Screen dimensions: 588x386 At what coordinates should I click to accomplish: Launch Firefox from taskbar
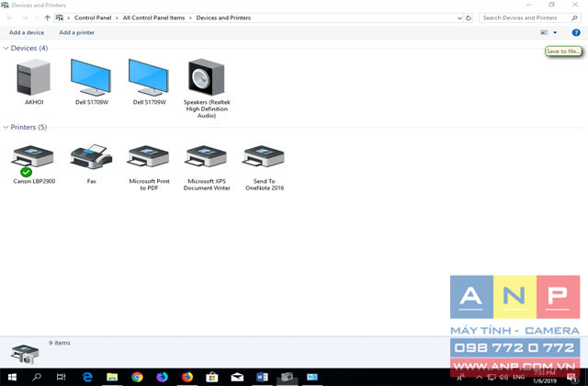pos(187,377)
